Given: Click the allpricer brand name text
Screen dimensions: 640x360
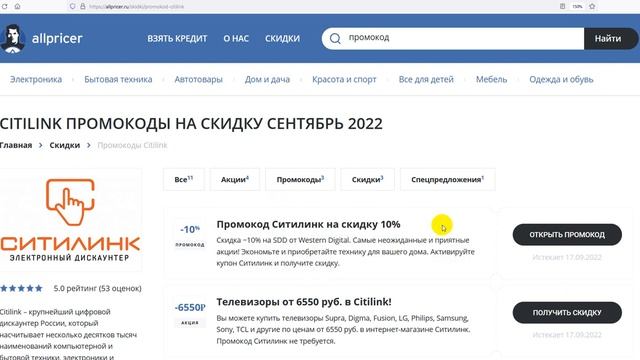Looking at the screenshot, I should (x=57, y=38).
